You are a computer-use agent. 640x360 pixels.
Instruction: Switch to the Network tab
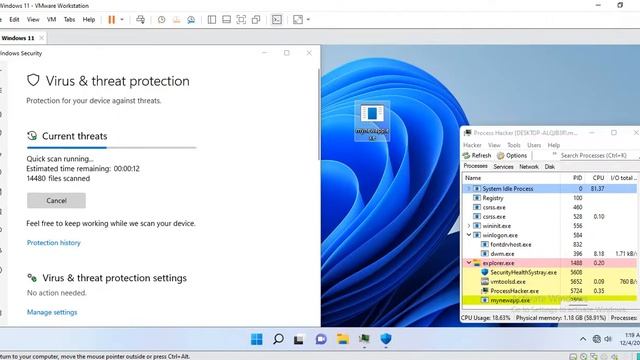coord(529,167)
